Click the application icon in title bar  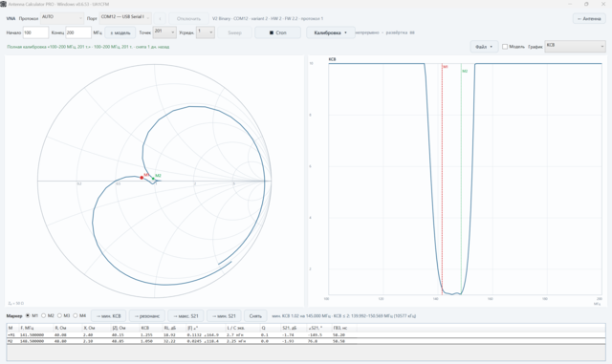[x=4, y=4]
